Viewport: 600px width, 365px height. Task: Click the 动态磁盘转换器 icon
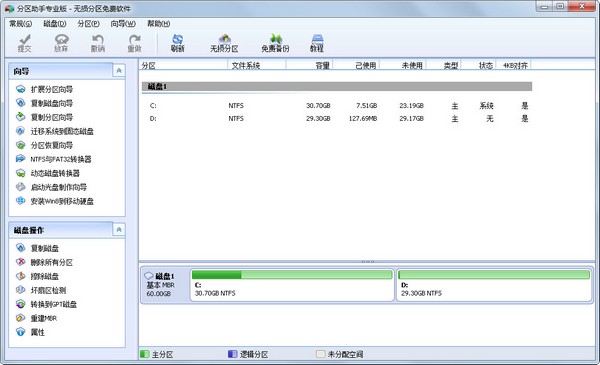[21, 173]
